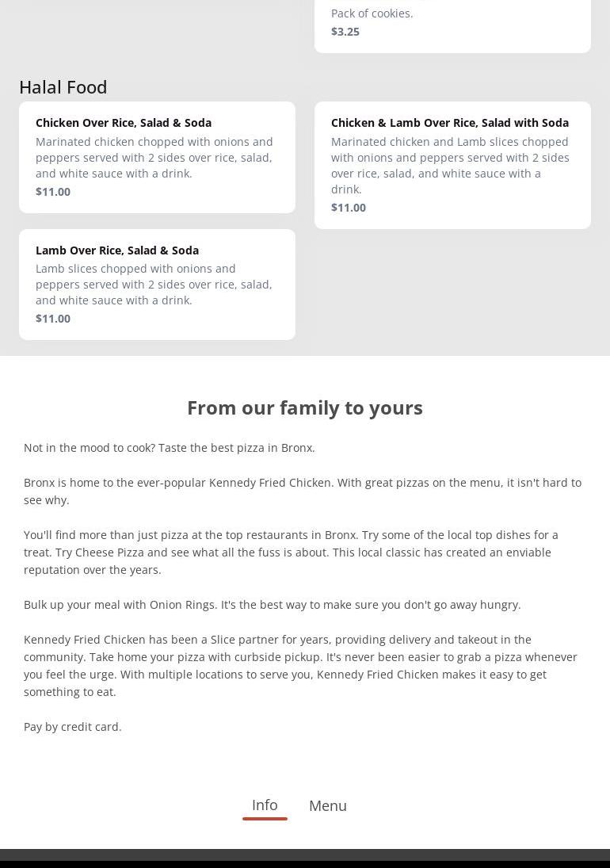Click the Onion Rings sentence
This screenshot has height=868, width=610.
point(273,605)
